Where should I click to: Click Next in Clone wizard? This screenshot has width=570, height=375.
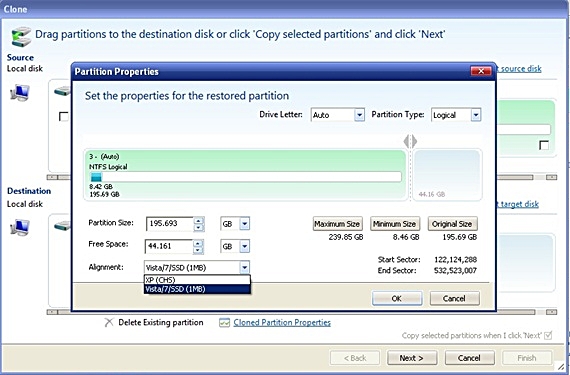point(412,358)
